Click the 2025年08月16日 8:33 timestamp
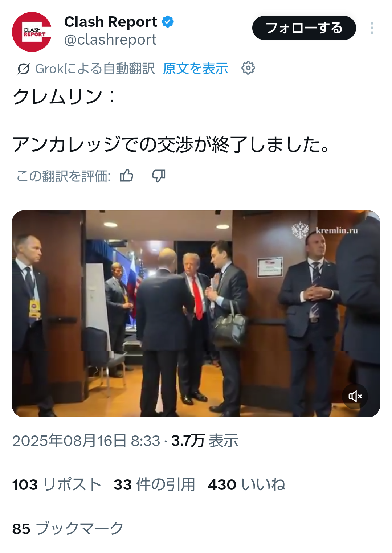392x553 pixels. tap(86, 441)
